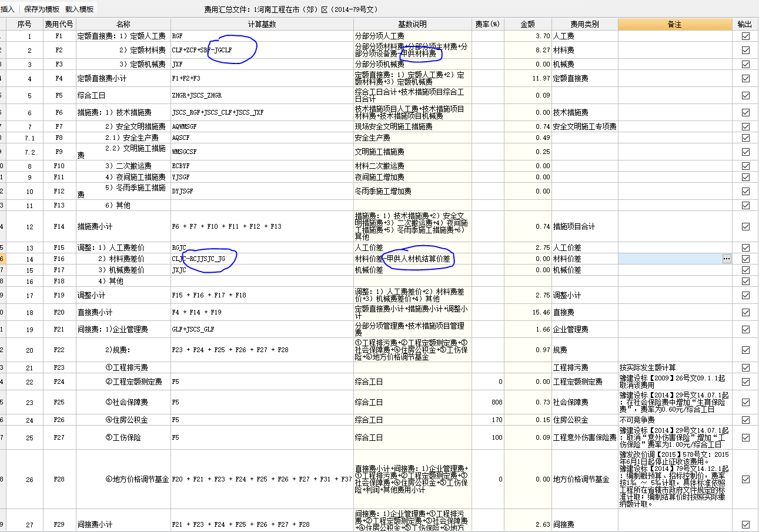
Task: Toggle the 输出 checkbox for the F28 地方价格调节基金 row
Action: pyautogui.click(x=745, y=479)
